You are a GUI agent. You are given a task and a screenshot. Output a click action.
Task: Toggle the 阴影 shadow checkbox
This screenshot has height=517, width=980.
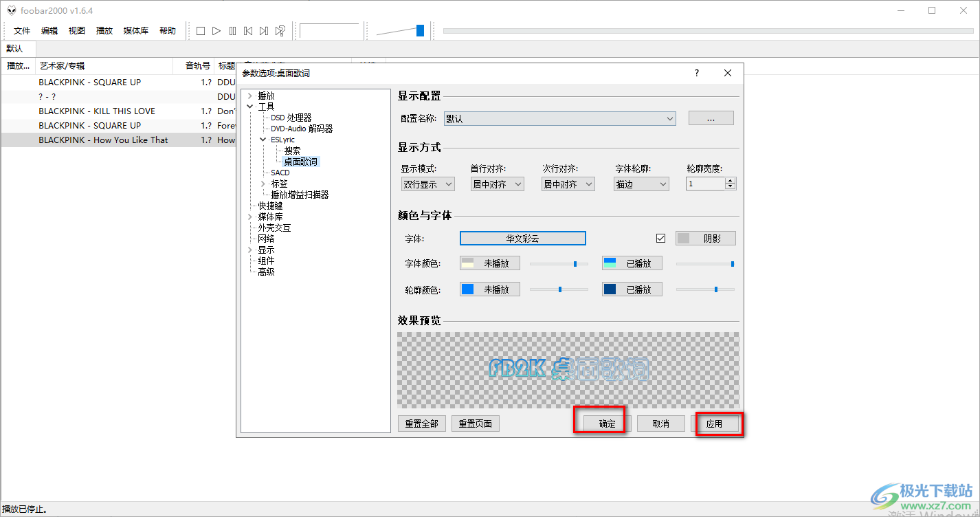tap(661, 239)
